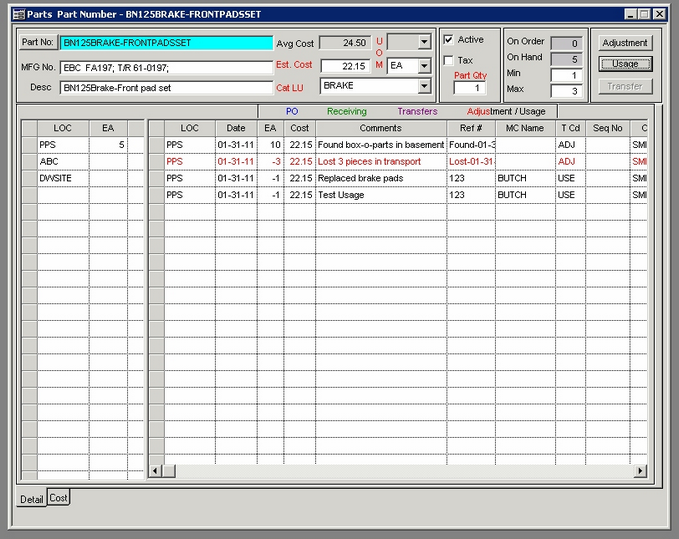Click the Est. Cost field showing 22.15
679x539 pixels.
(x=345, y=66)
